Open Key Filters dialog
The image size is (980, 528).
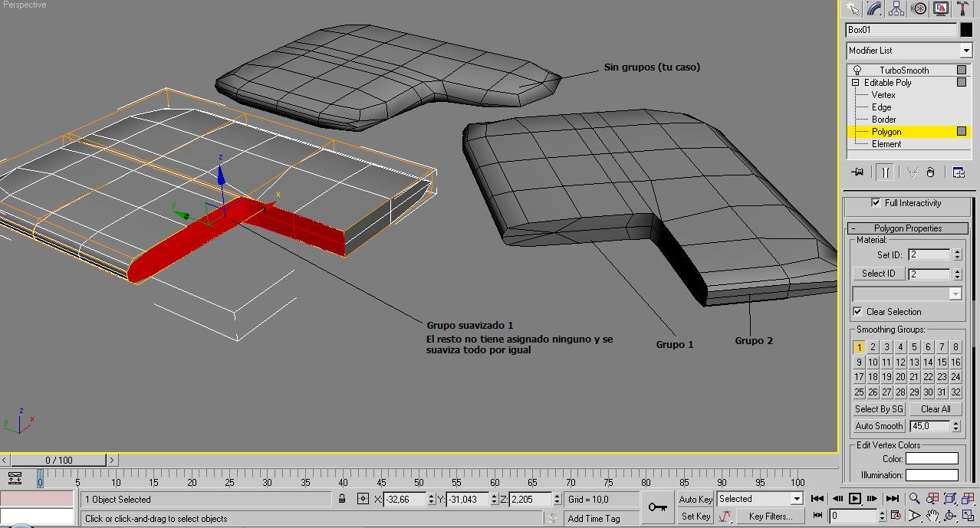pos(771,517)
